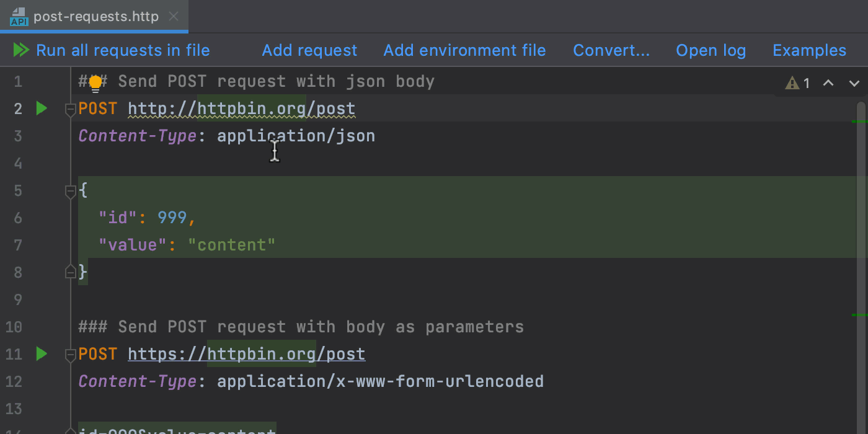The image size is (868, 434).
Task: Click line number 9 in gutter
Action: pyautogui.click(x=17, y=299)
